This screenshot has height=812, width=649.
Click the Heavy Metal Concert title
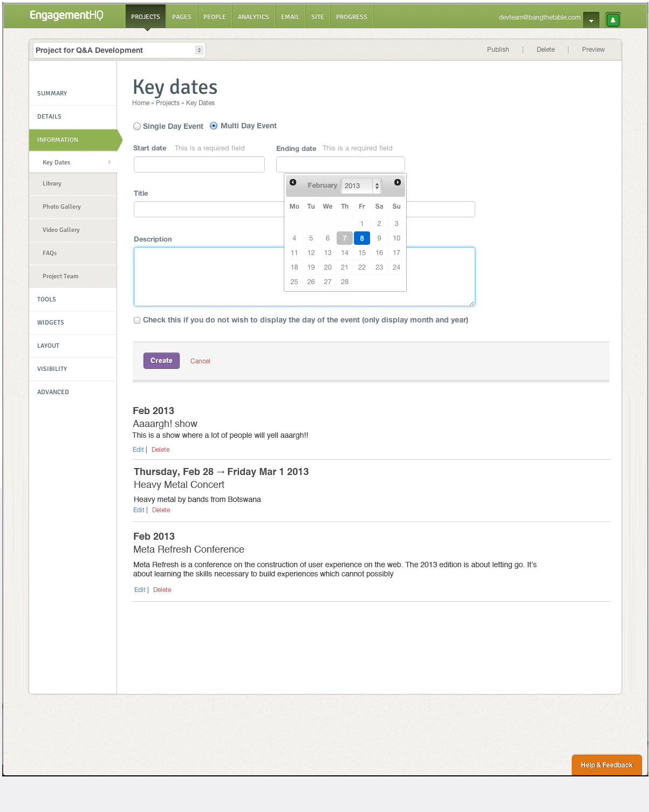point(179,485)
